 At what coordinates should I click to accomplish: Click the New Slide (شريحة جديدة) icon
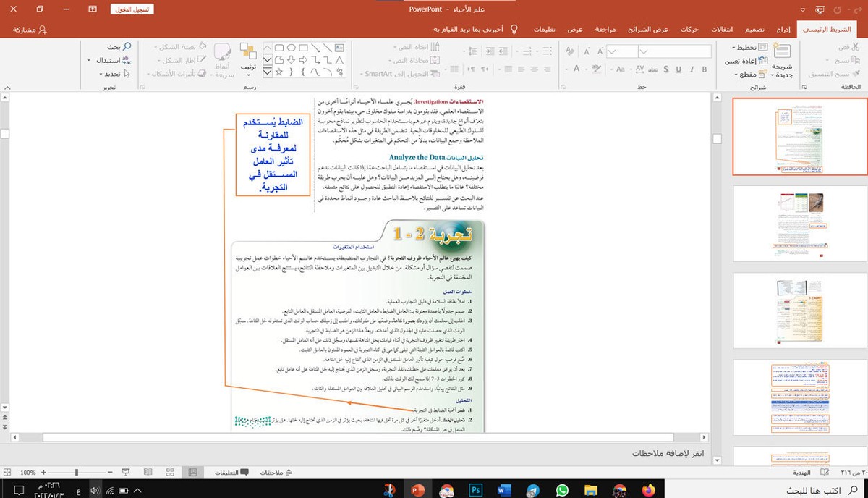781,52
